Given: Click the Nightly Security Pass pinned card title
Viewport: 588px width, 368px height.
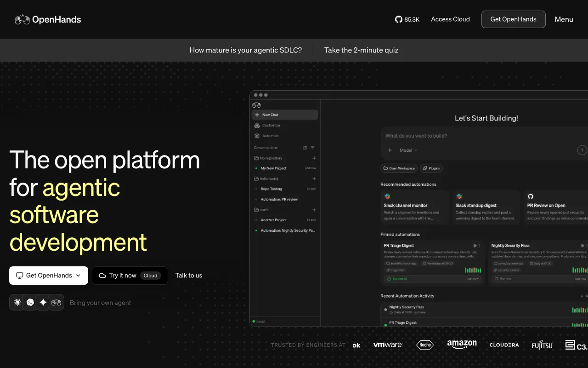Looking at the screenshot, I should pyautogui.click(x=510, y=246).
